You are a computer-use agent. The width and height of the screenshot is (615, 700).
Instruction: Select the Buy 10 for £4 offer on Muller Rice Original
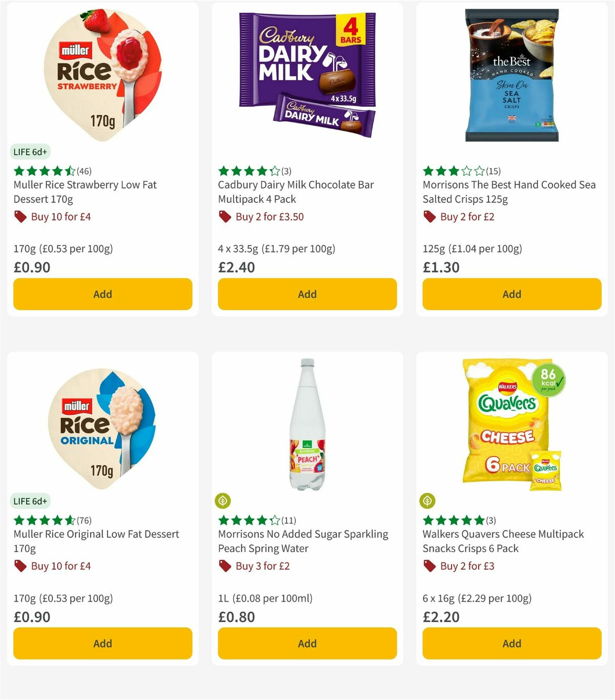point(60,566)
